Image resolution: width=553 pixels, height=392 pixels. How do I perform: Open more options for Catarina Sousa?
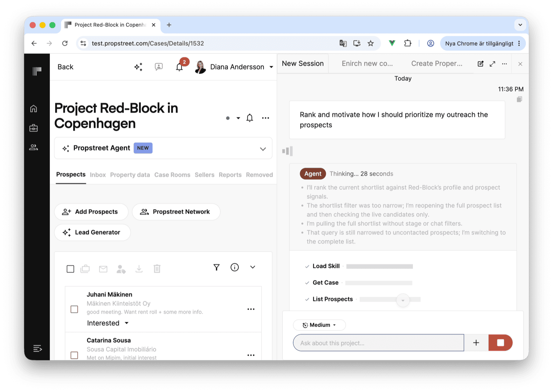click(x=251, y=355)
